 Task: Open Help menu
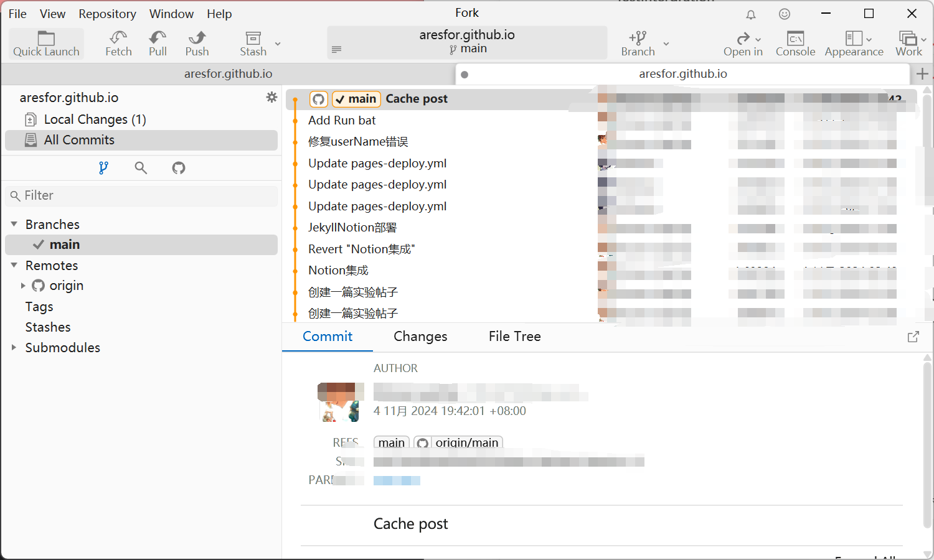(x=219, y=14)
